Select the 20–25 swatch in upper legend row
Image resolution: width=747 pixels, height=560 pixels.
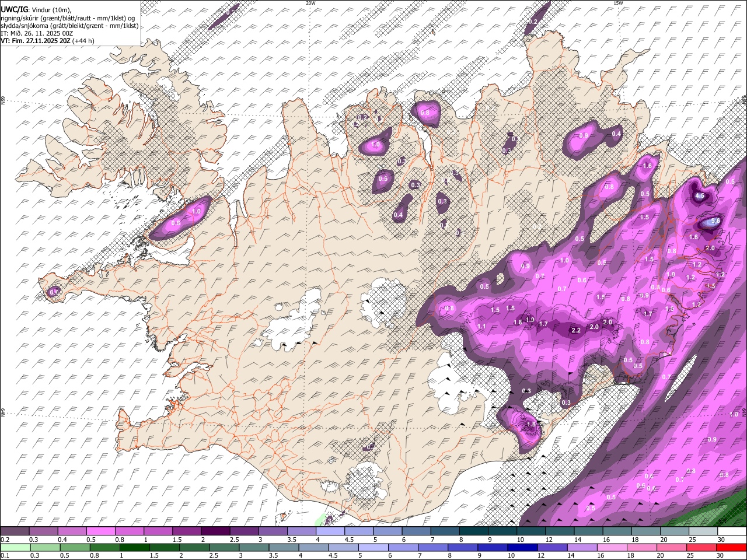click(x=675, y=531)
